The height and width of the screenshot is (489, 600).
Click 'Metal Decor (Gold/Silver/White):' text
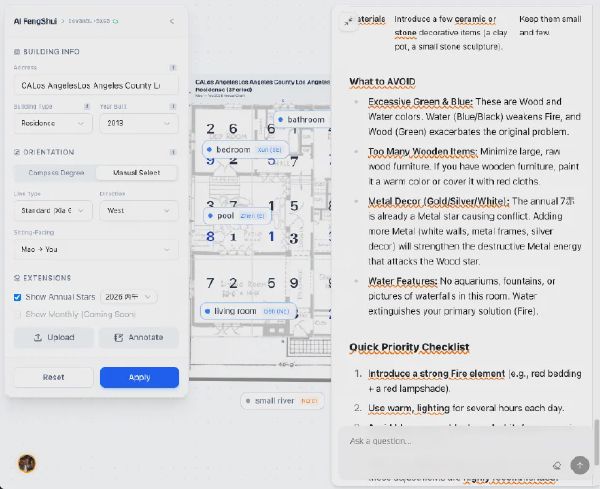(439, 201)
